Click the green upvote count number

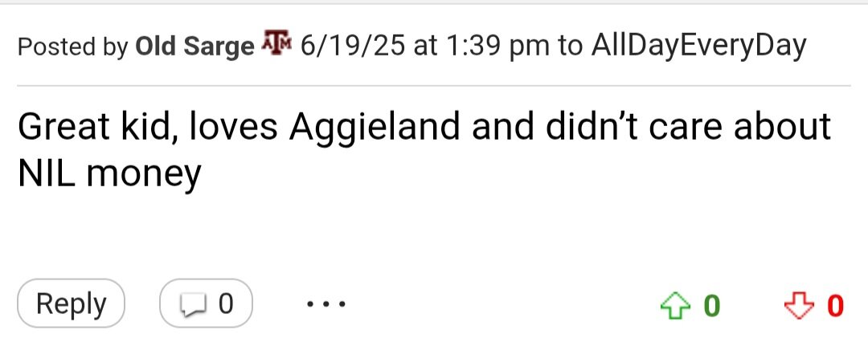tap(712, 305)
